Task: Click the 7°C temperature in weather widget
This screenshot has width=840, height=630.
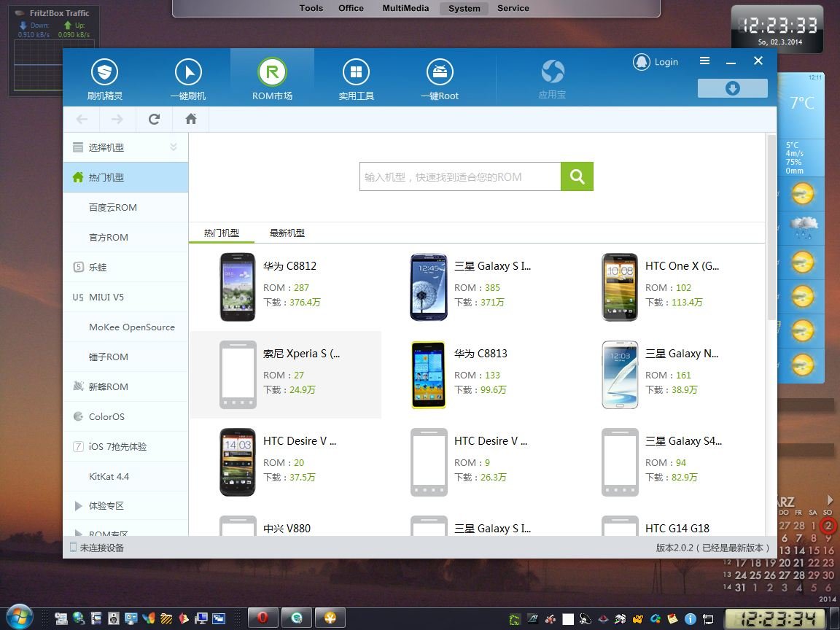Action: (802, 102)
